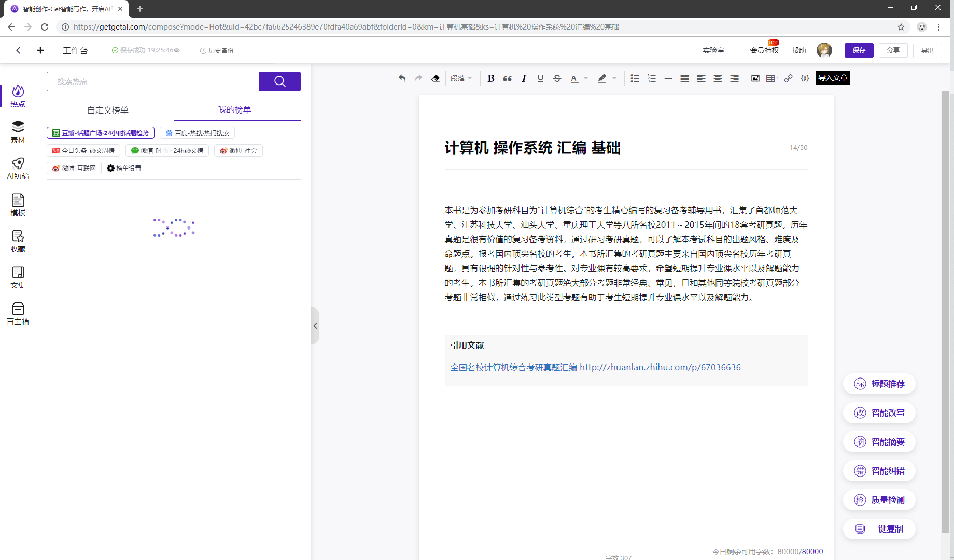
Task: Open the AI初稿 rocket icon in sidebar
Action: 18,169
